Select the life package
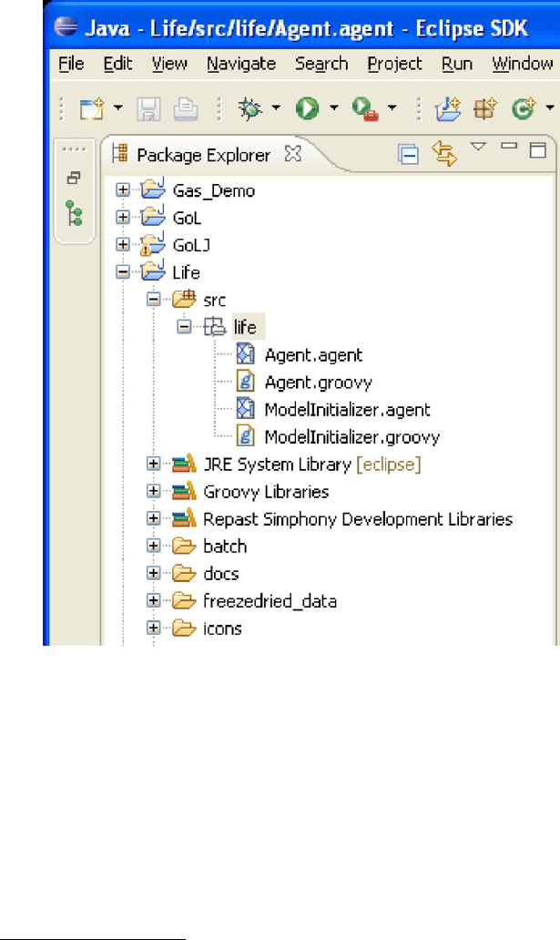560x940 pixels. click(x=245, y=327)
